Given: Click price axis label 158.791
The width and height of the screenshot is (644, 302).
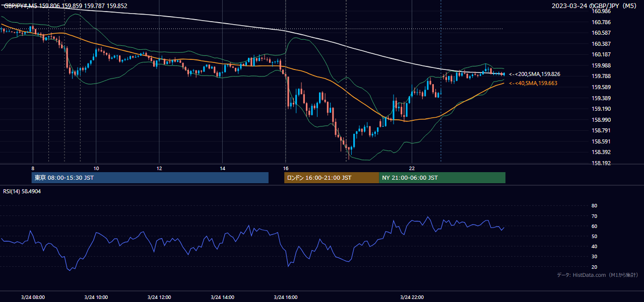Looking at the screenshot, I should [601, 130].
